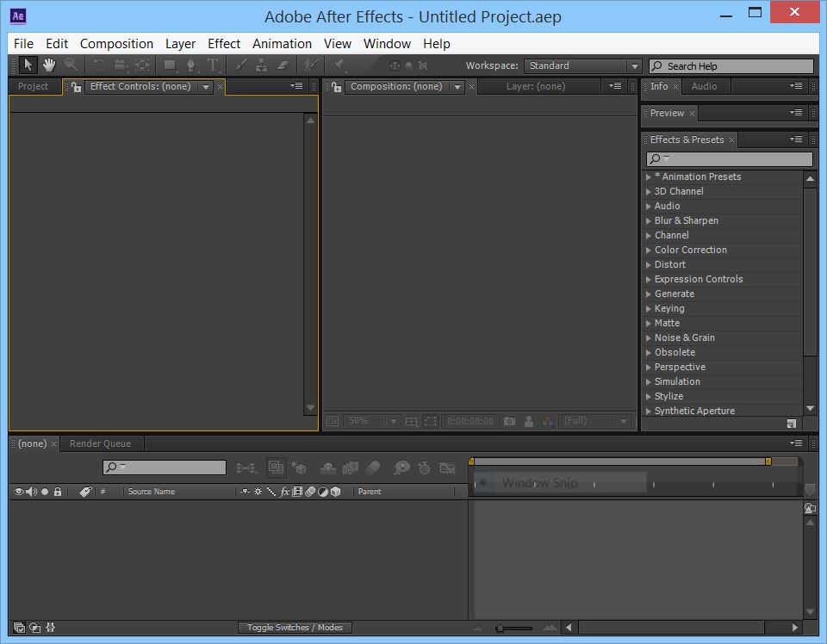Click the snapshot camera icon in Composition panel
The image size is (827, 644).
509,421
